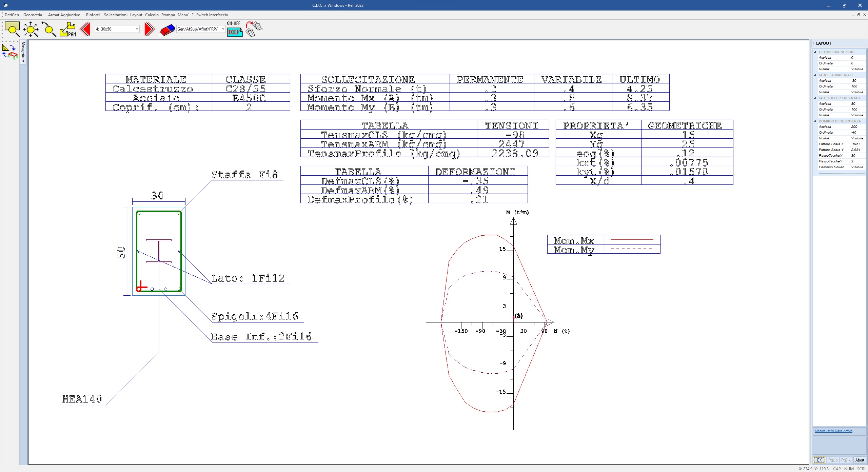
Task: Activate the zoom previous magnifier
Action: pyautogui.click(x=49, y=29)
